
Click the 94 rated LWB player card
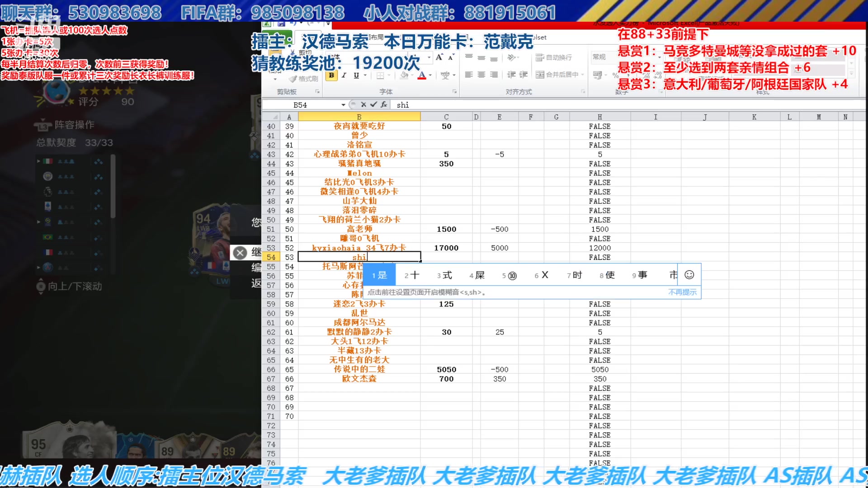[x=211, y=239]
